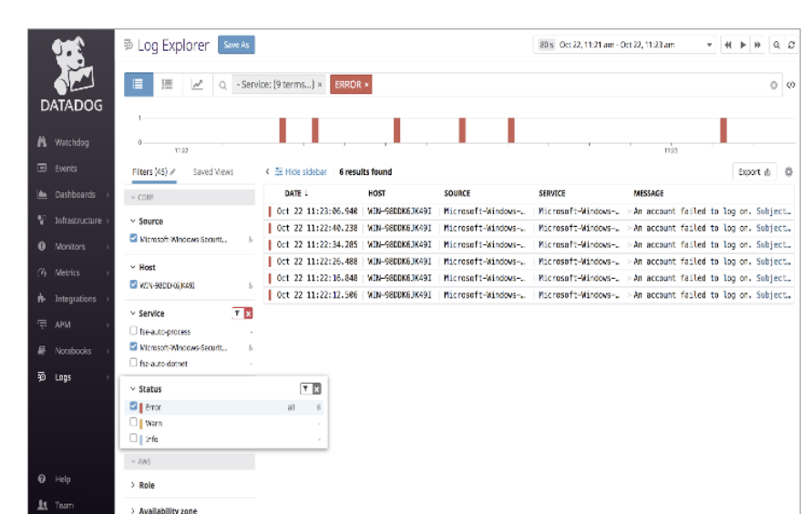Screen dimensions: 812x514
Task: Click the Team icon in sidebar
Action: pyautogui.click(x=43, y=505)
